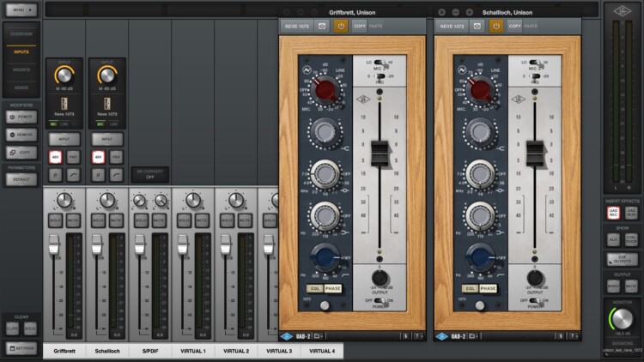The image size is (644, 362).
Task: Toggle power button in Schallloch plugin toolbar
Action: [x=496, y=27]
